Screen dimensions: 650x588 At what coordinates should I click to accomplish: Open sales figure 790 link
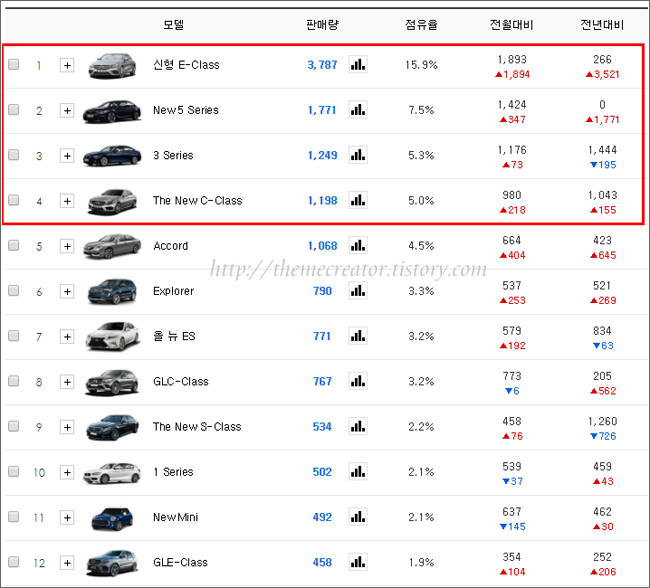coord(322,291)
